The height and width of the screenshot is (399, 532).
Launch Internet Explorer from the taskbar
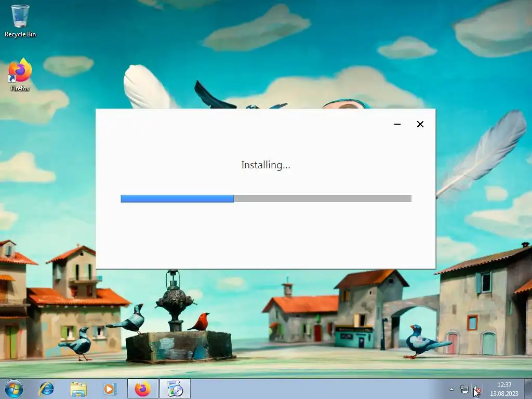[46, 389]
